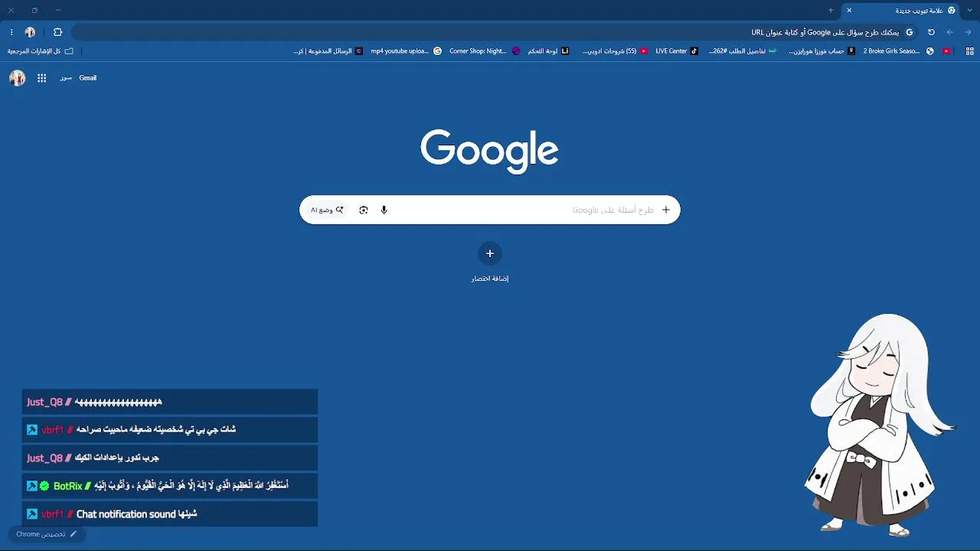The height and width of the screenshot is (551, 980).
Task: Open Google Lens image search icon
Action: (x=364, y=210)
